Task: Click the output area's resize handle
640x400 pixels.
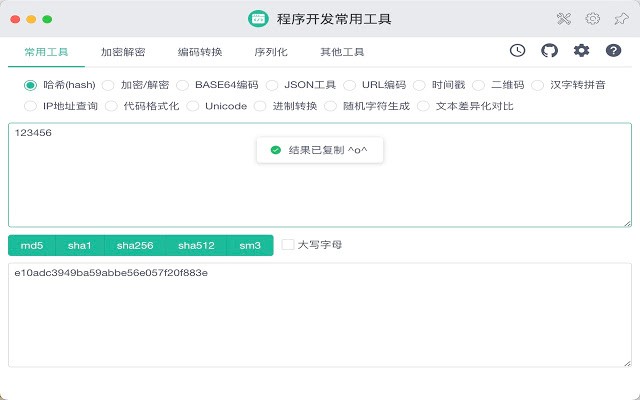Action: (x=628, y=363)
